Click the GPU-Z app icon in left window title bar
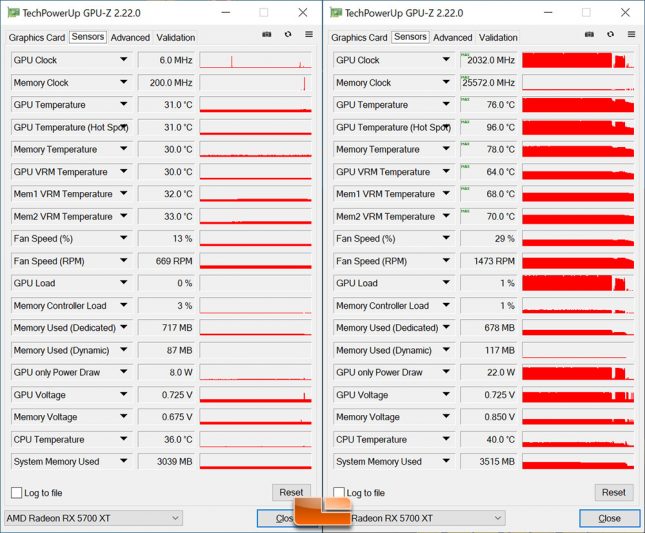645x533 pixels. (x=13, y=13)
